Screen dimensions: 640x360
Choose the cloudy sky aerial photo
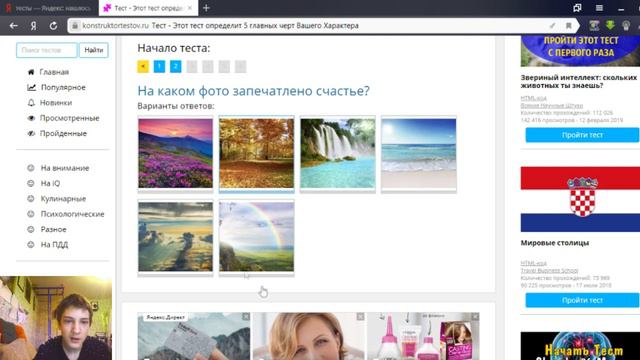[176, 237]
